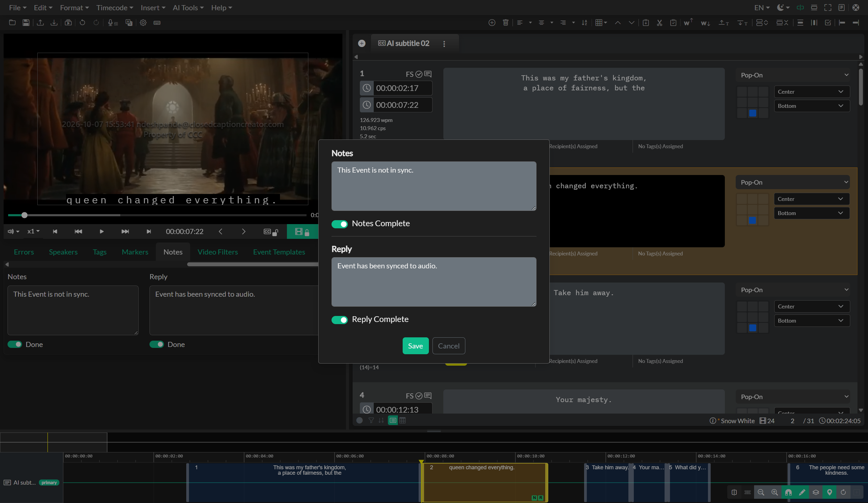Open the translate language icon
This screenshot has width=868, height=503.
[x=129, y=23]
